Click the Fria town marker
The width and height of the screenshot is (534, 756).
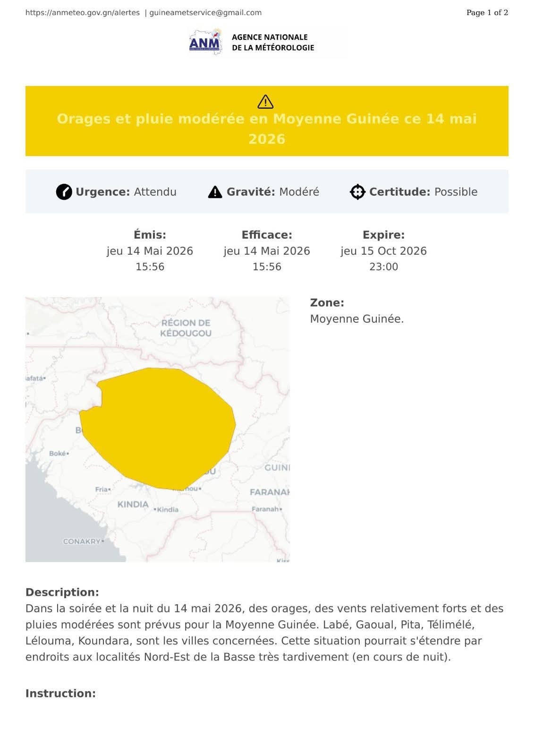(x=110, y=490)
